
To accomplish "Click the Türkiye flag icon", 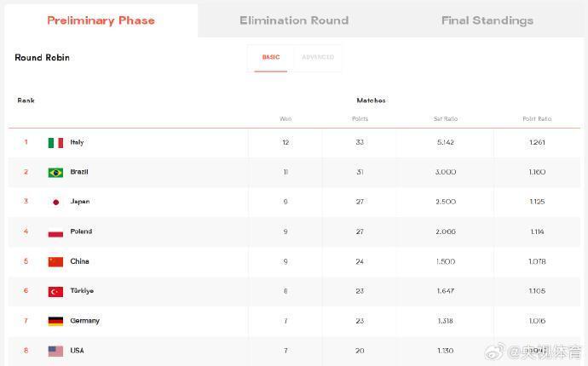I will [x=55, y=292].
